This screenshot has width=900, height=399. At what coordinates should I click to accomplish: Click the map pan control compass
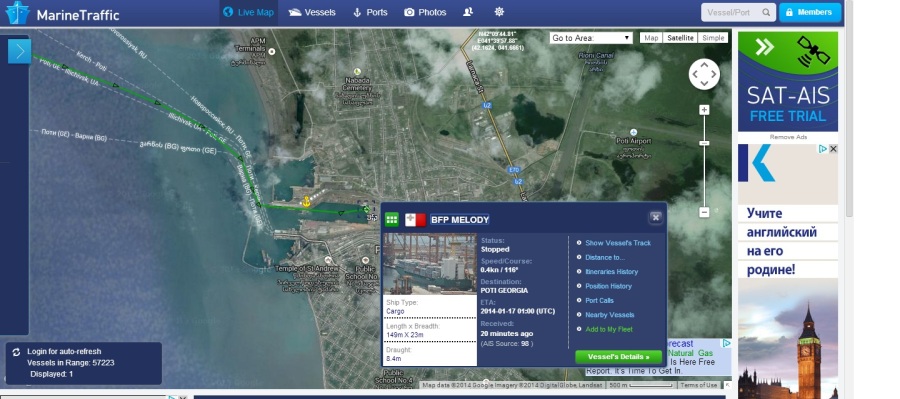point(704,74)
